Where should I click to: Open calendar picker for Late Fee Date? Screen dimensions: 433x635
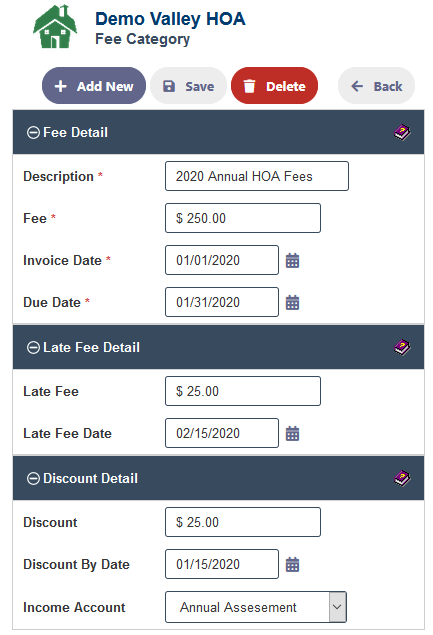tap(292, 433)
